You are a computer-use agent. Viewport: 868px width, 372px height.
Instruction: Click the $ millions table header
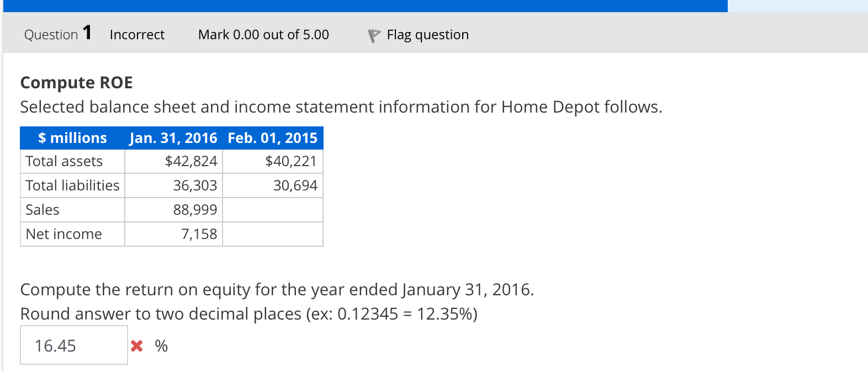point(72,138)
